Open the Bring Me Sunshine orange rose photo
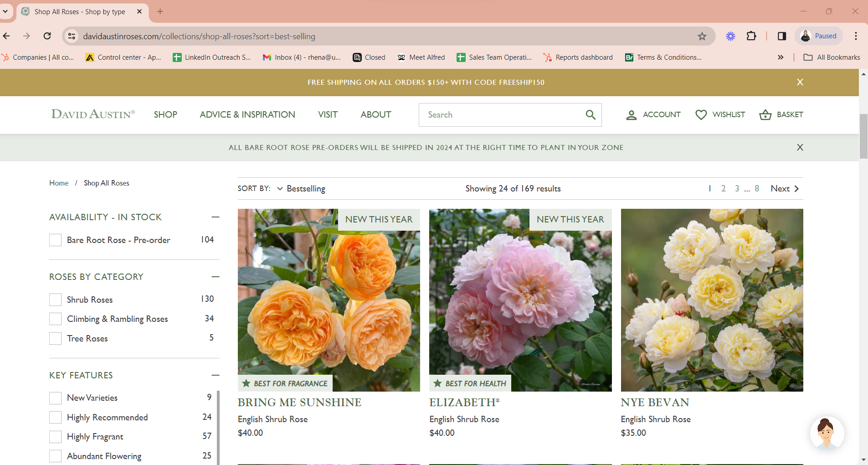Viewport: 868px width, 465px height. tap(329, 300)
